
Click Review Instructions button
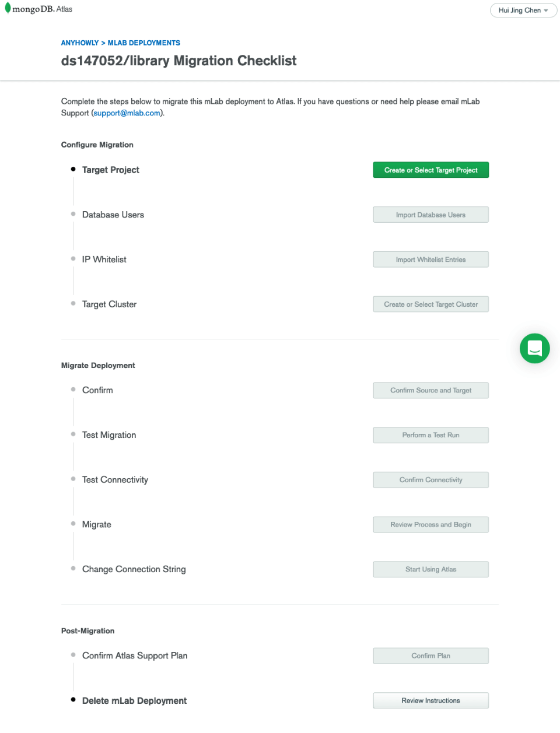[431, 700]
